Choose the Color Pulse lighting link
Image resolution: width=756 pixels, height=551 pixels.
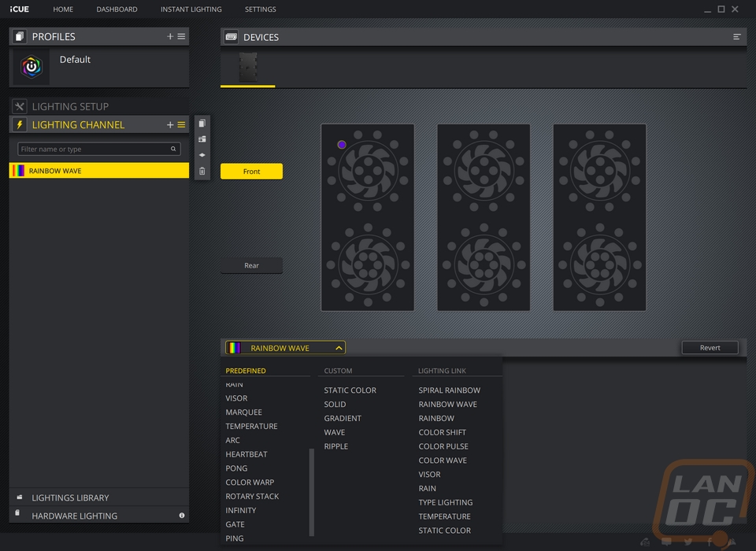click(x=443, y=446)
